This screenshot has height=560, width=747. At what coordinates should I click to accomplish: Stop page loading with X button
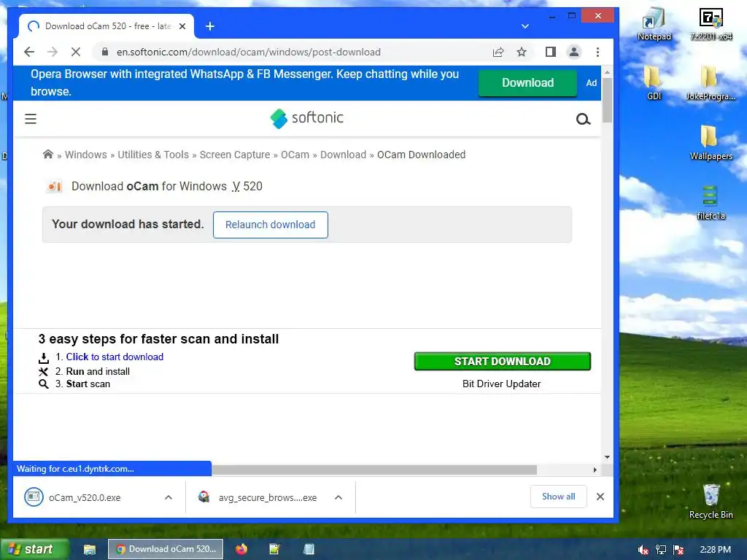click(x=76, y=52)
